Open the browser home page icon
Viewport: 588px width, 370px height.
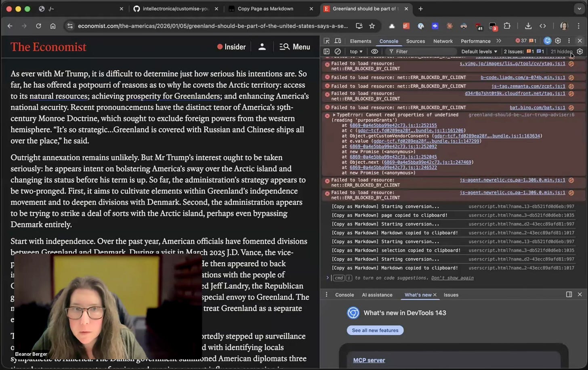[x=53, y=26]
